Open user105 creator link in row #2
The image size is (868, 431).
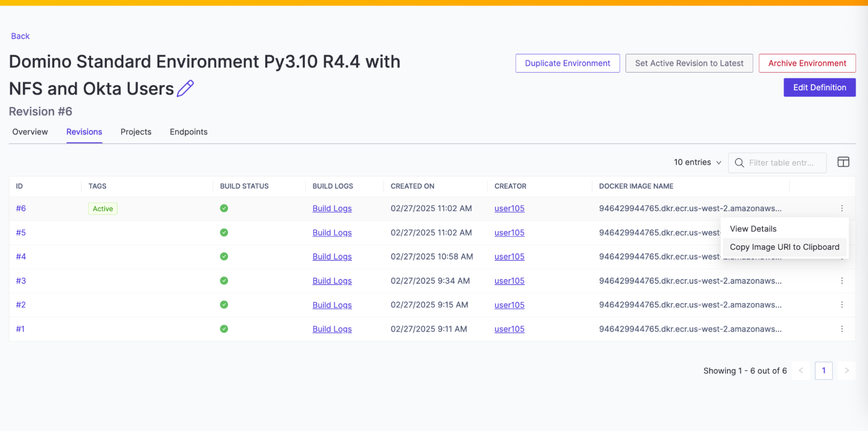(x=509, y=305)
